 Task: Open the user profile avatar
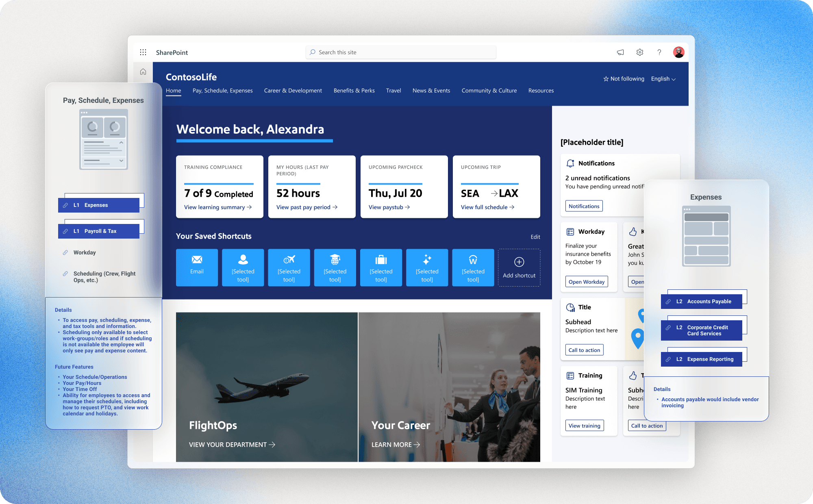(x=678, y=52)
